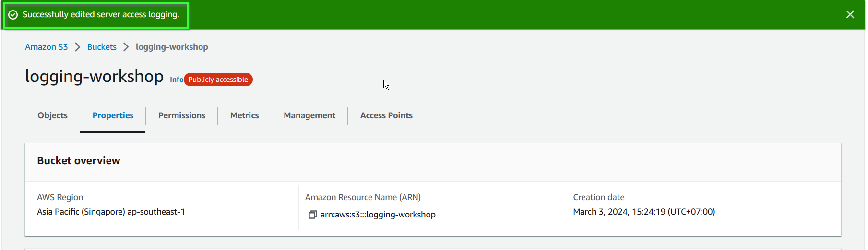This screenshot has height=250, width=868.
Task: Dismiss the success notification banner
Action: point(850,14)
